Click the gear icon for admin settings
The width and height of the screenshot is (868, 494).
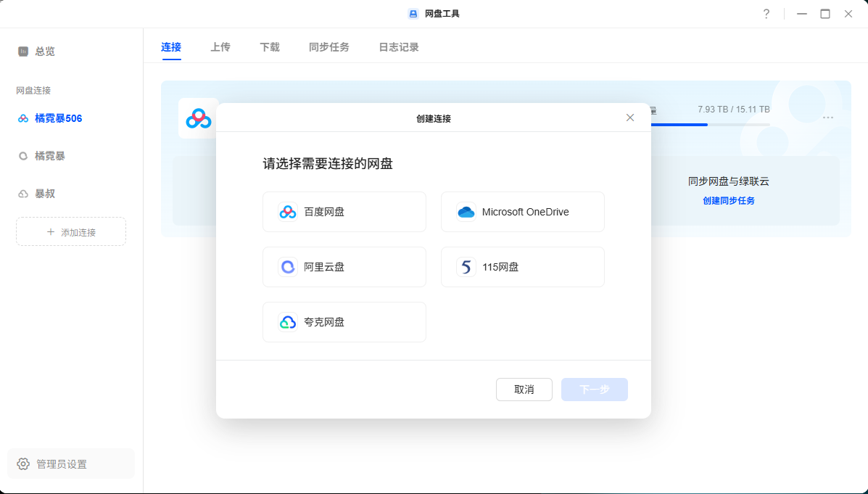pos(22,464)
